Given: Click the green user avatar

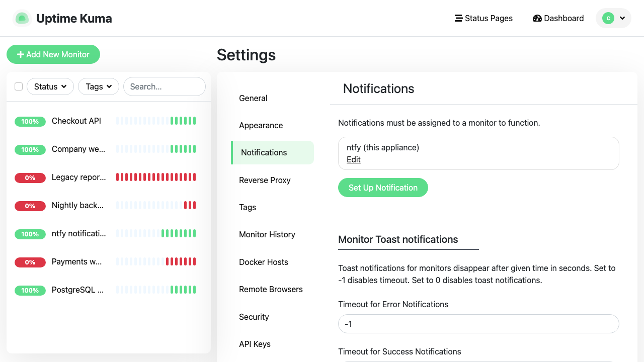Looking at the screenshot, I should coord(608,18).
